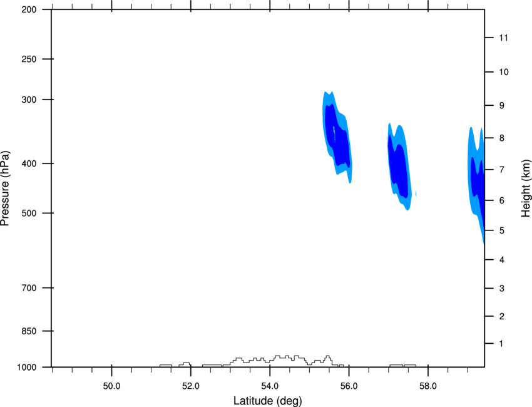This screenshot has height=407, width=532.
Task: Click the 9 km height tick label
Action: 502,106
